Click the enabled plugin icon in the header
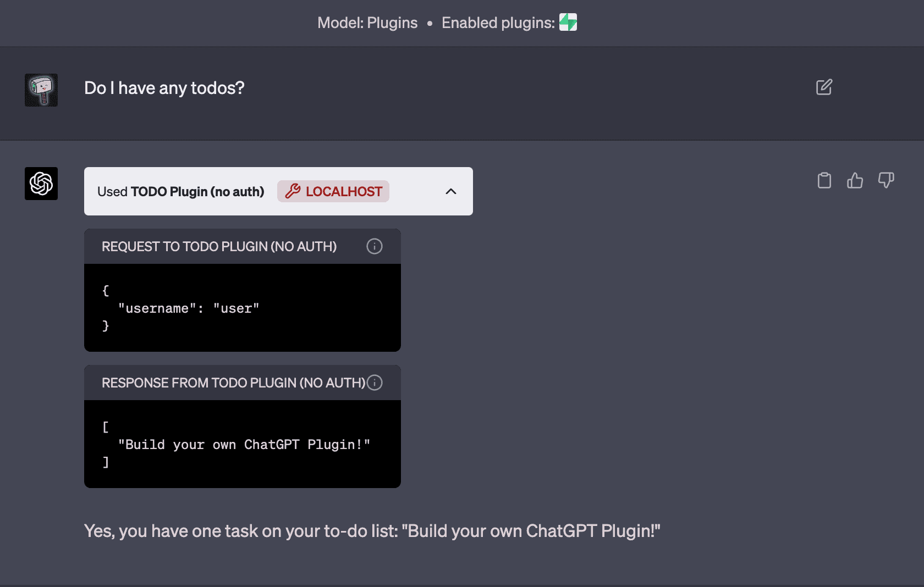This screenshot has width=924, height=587. point(568,23)
